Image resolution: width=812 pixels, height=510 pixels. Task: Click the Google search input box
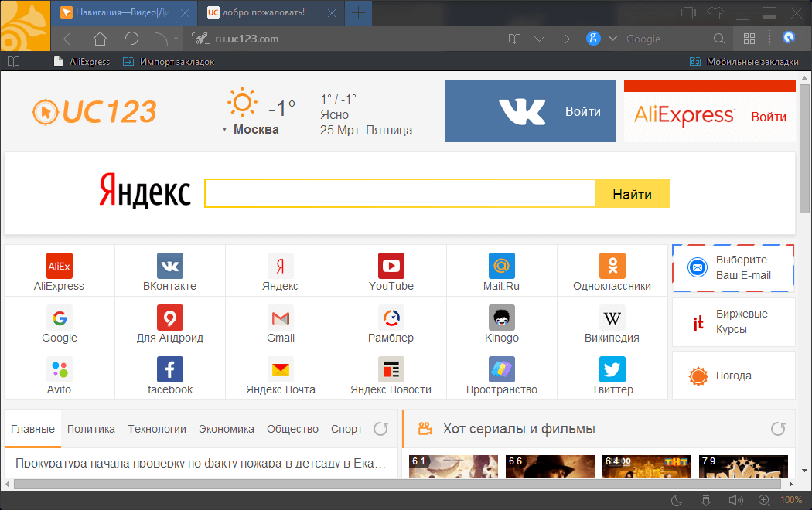(x=665, y=39)
